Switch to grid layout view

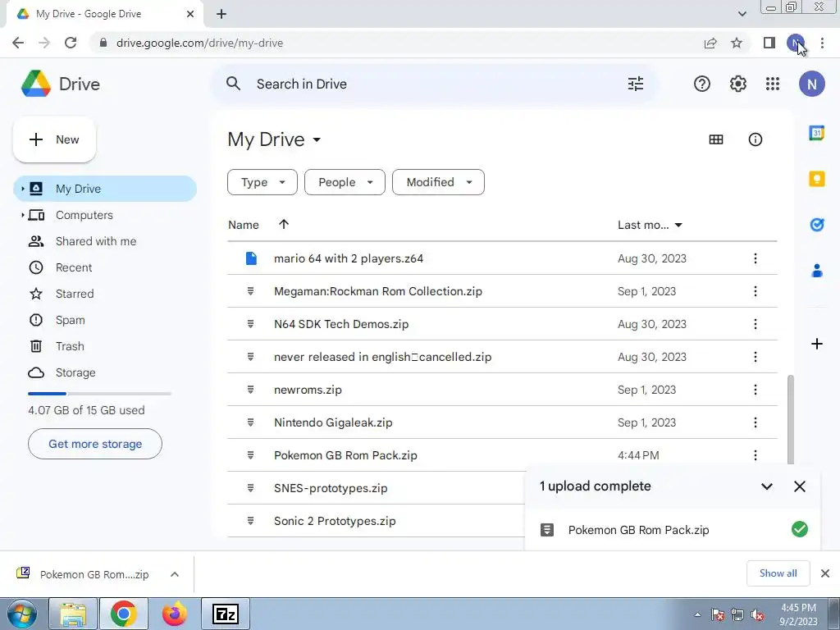[715, 139]
